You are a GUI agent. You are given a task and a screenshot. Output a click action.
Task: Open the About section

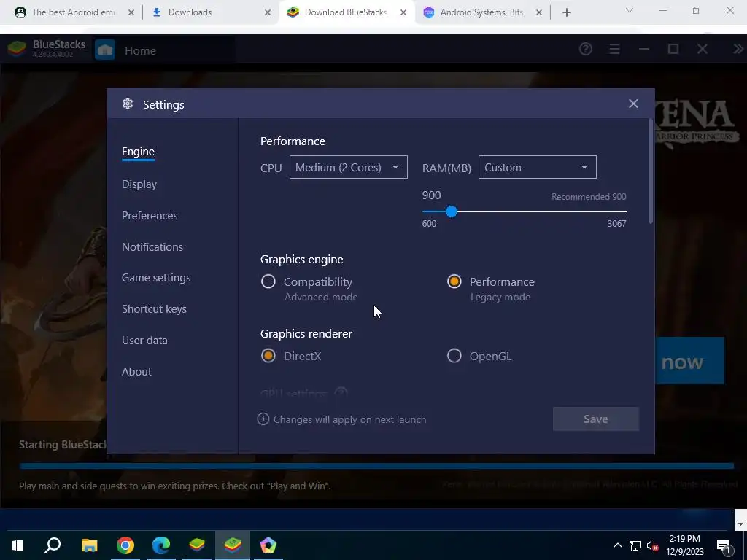(136, 372)
